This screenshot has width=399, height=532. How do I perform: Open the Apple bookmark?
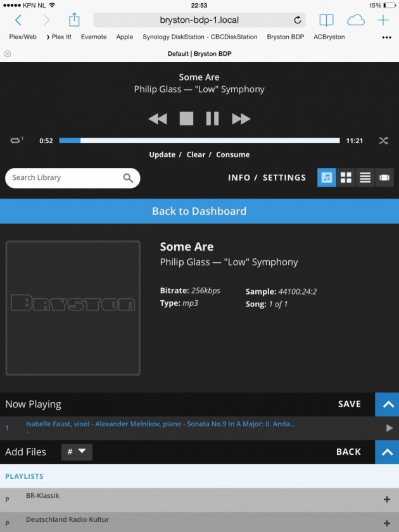click(125, 37)
